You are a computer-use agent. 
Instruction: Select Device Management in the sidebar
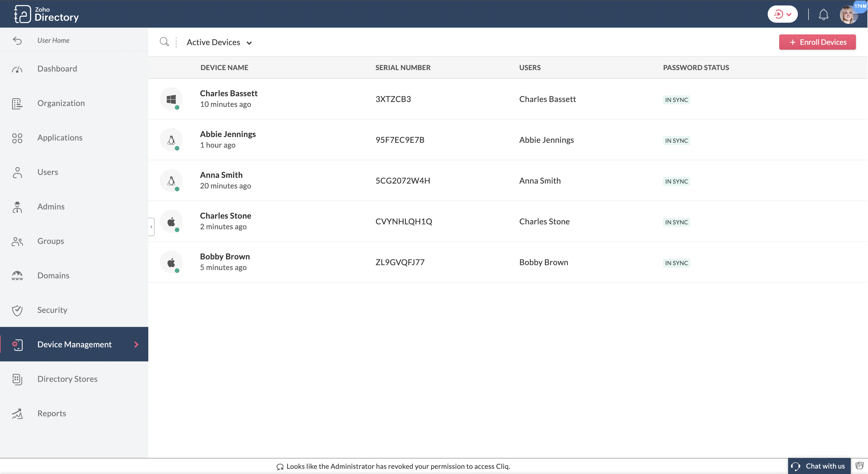(74, 344)
